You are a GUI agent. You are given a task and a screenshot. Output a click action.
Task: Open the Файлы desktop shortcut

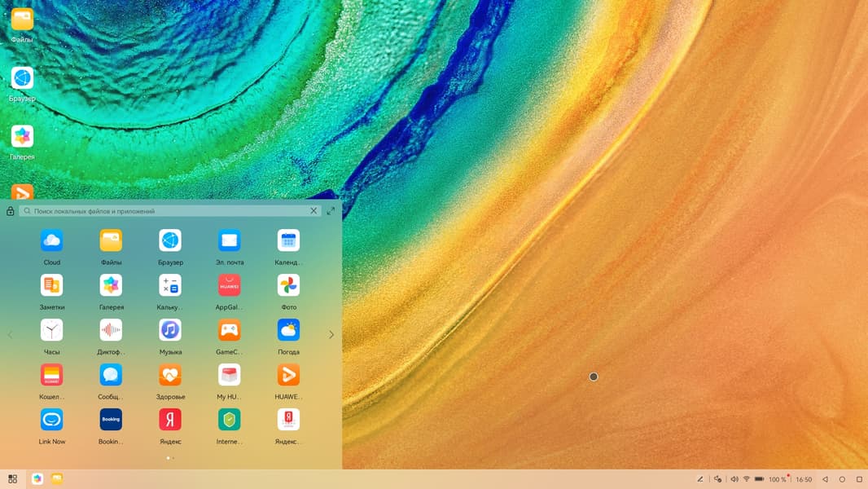pyautogui.click(x=22, y=20)
